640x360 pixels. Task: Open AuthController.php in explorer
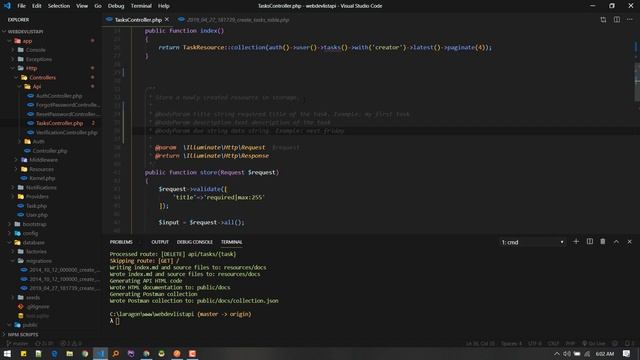tap(59, 96)
